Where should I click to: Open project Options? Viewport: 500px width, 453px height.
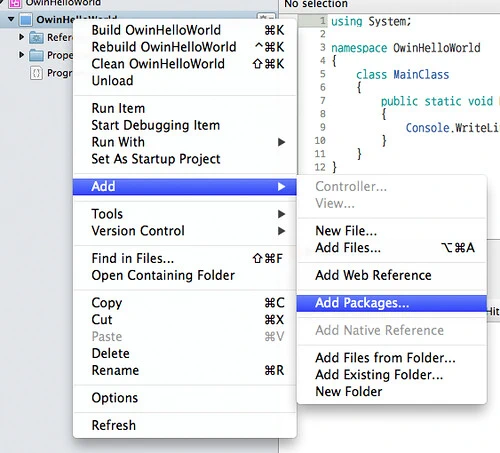point(185,398)
